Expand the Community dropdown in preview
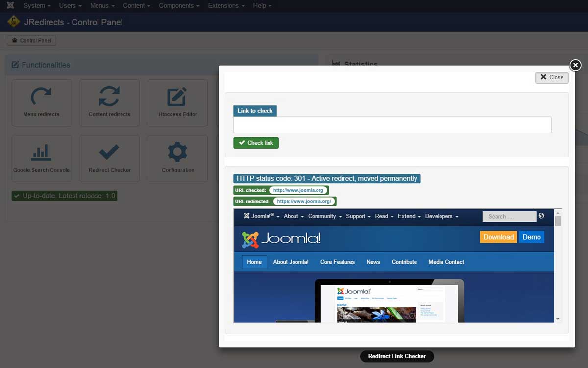This screenshot has width=588, height=368. point(325,216)
